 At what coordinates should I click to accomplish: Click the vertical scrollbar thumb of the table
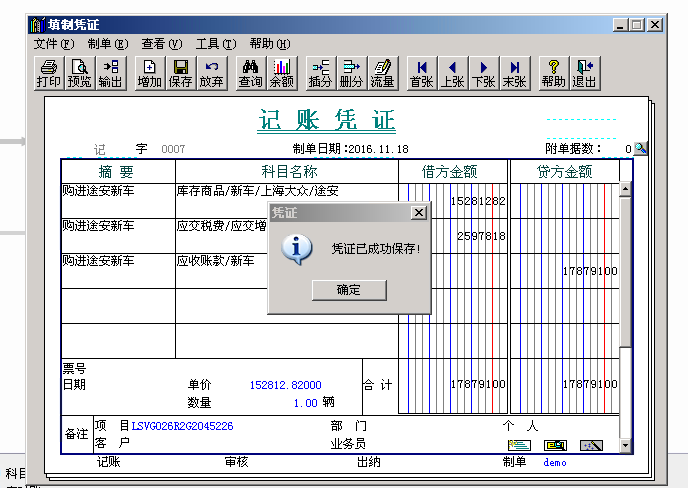click(625, 272)
